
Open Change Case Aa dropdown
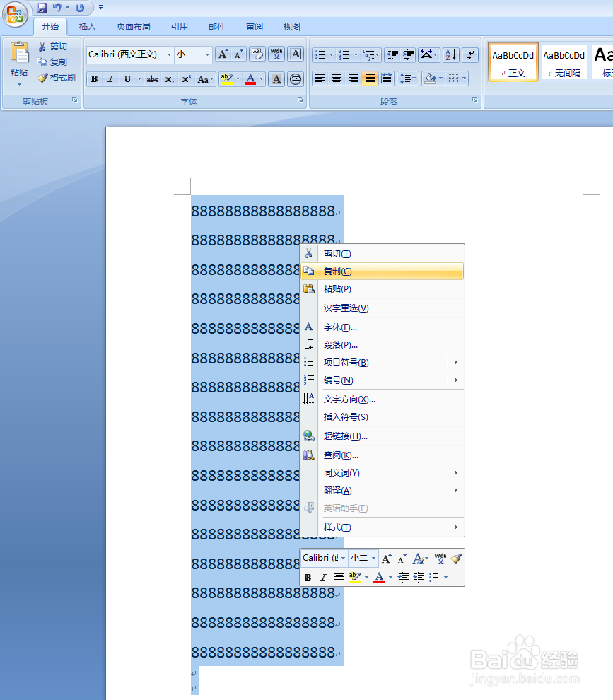pyautogui.click(x=206, y=79)
